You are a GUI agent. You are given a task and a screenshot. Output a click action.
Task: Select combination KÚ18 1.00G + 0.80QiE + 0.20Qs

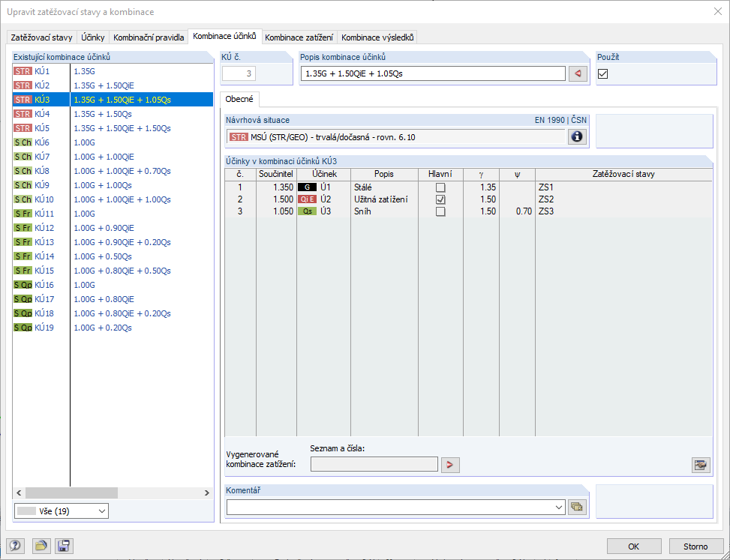[x=113, y=313]
